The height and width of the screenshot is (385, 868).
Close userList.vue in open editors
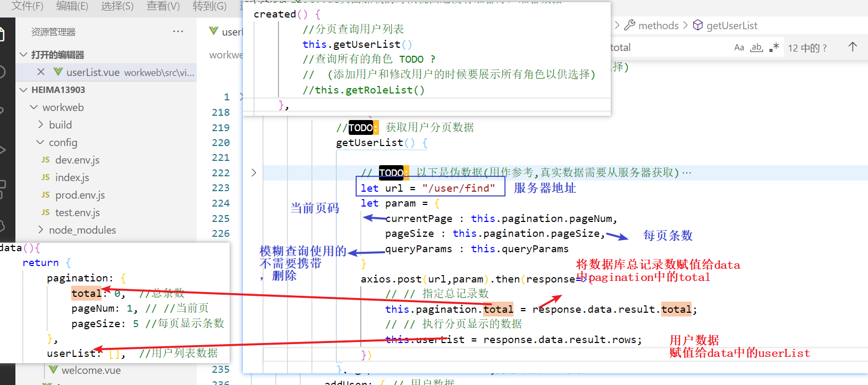click(41, 72)
